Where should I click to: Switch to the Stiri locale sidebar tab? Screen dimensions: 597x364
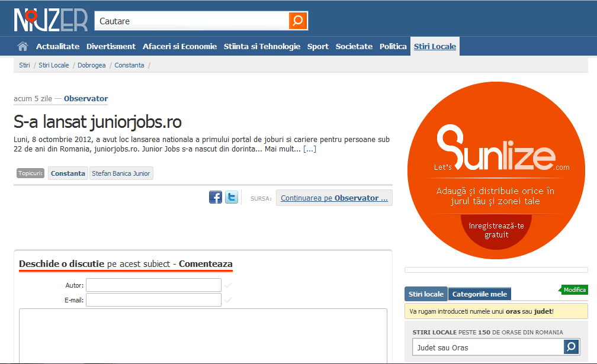(426, 294)
